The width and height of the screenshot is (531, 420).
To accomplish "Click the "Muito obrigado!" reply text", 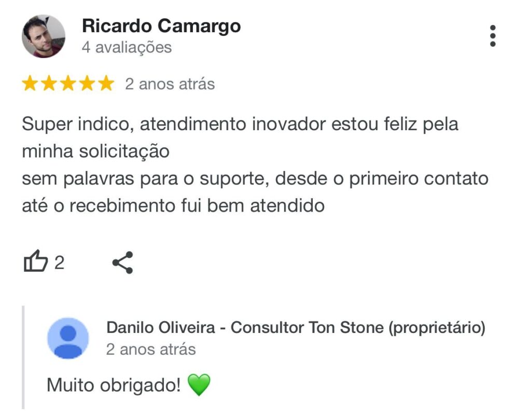I will [114, 385].
